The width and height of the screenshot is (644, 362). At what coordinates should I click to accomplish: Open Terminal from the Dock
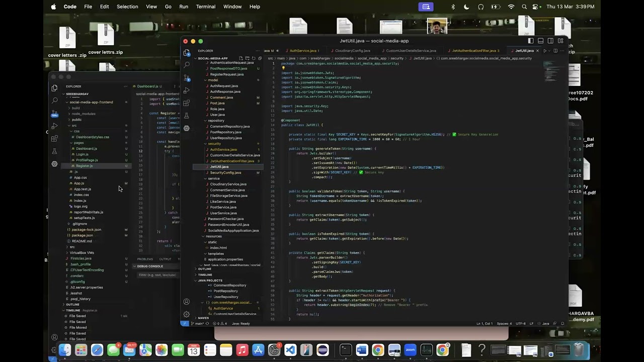click(346, 350)
